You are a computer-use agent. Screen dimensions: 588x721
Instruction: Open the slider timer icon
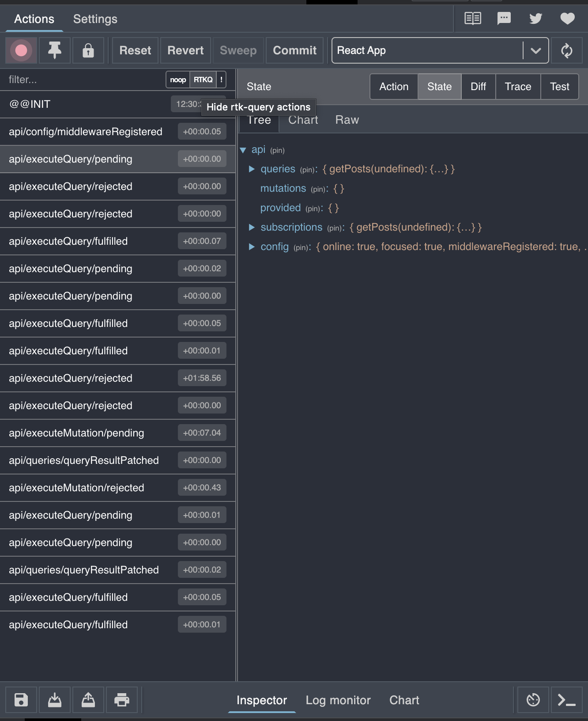[533, 700]
